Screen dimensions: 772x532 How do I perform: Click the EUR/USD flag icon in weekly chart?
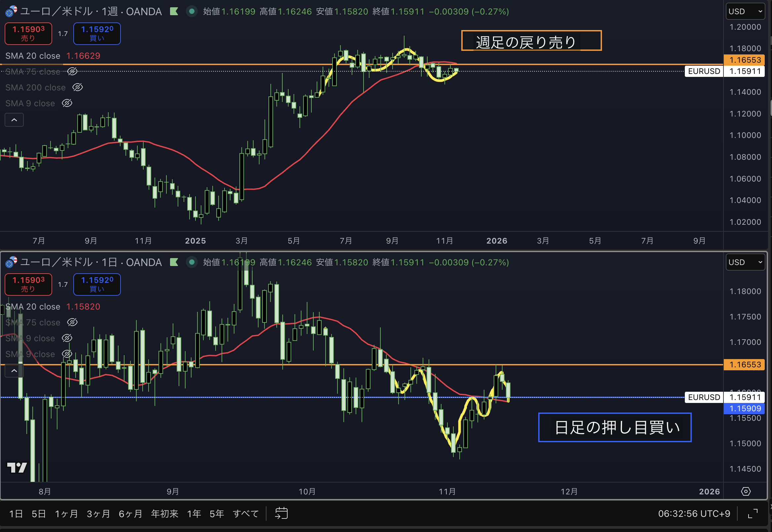coord(11,11)
